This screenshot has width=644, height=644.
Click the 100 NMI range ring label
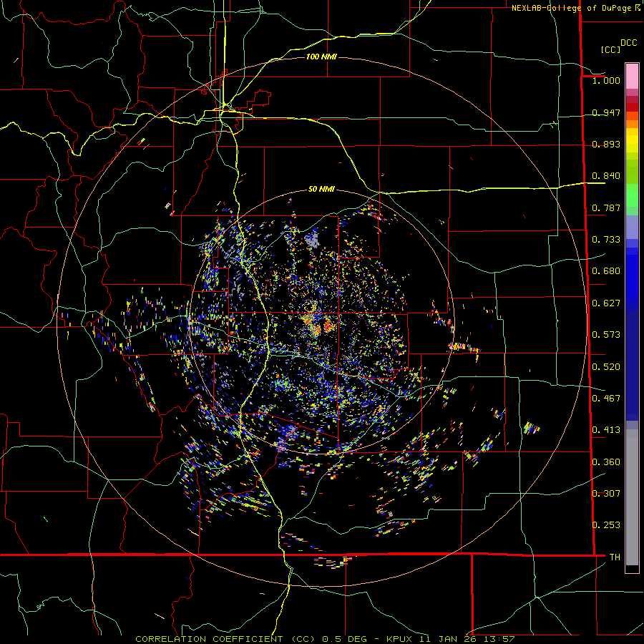tap(321, 57)
